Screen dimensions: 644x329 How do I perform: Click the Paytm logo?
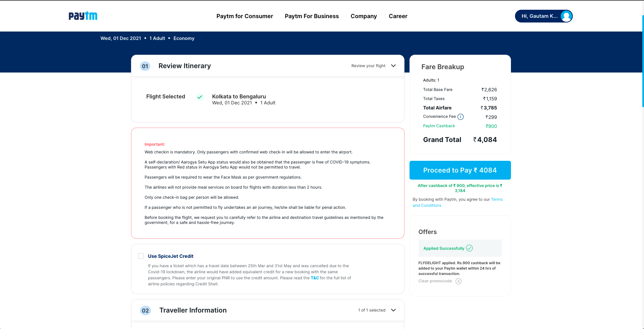pos(83,16)
